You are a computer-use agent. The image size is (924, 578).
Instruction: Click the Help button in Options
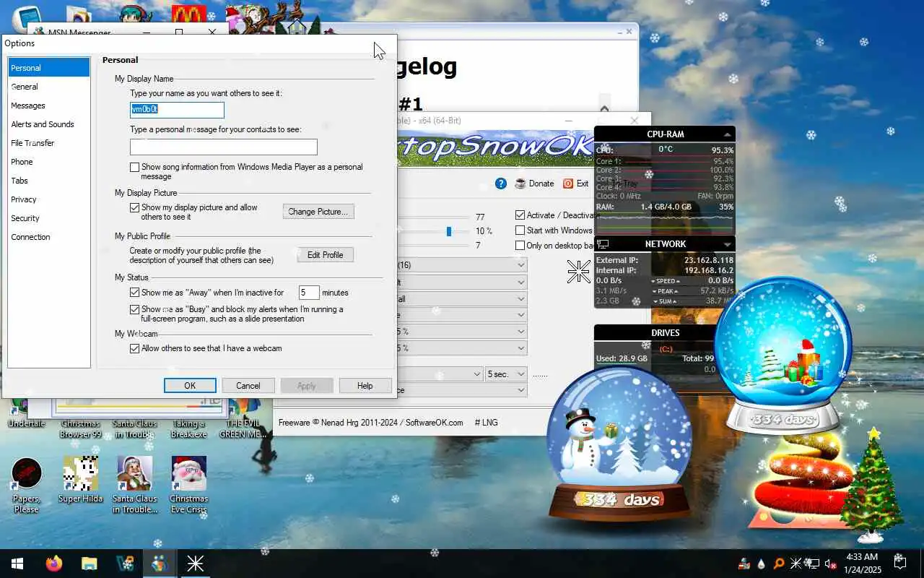[365, 386]
